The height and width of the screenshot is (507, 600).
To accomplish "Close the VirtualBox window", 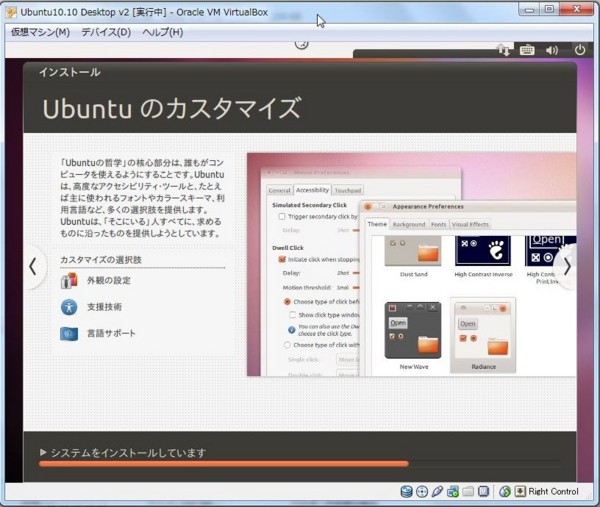I will coord(577,10).
